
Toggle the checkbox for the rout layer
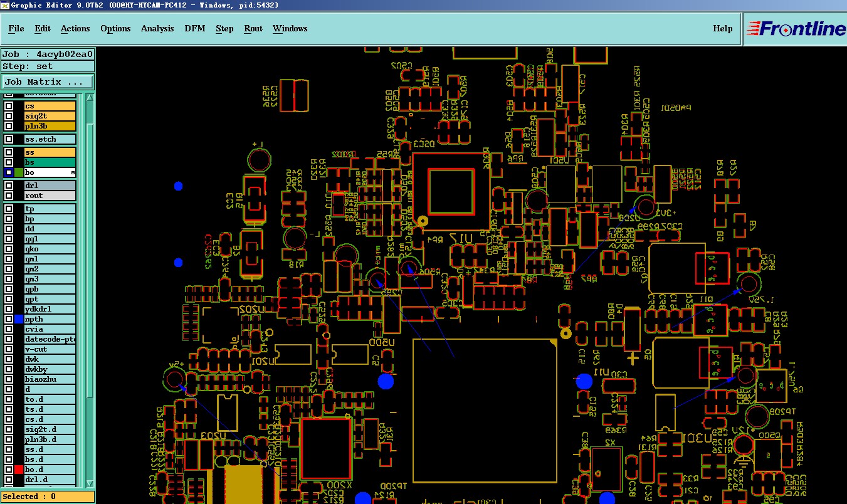(9, 196)
